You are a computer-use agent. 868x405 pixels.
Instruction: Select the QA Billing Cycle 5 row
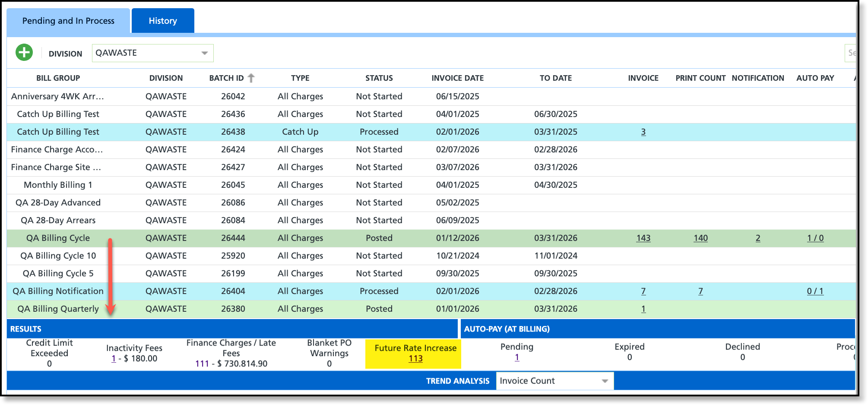coord(431,274)
